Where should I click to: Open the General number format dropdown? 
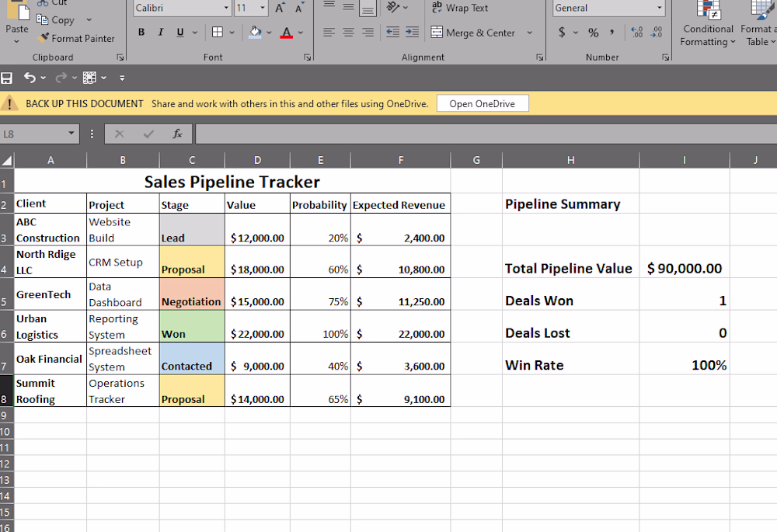(x=659, y=8)
